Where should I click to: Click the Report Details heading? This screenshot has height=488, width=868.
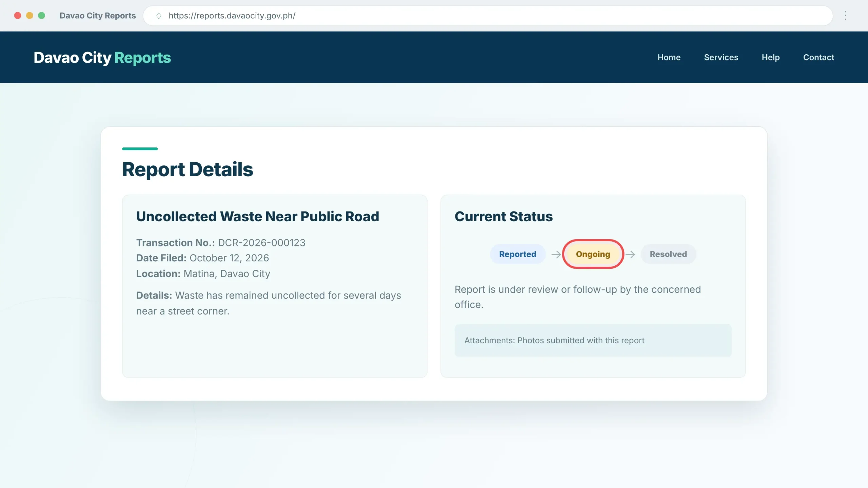click(x=188, y=169)
